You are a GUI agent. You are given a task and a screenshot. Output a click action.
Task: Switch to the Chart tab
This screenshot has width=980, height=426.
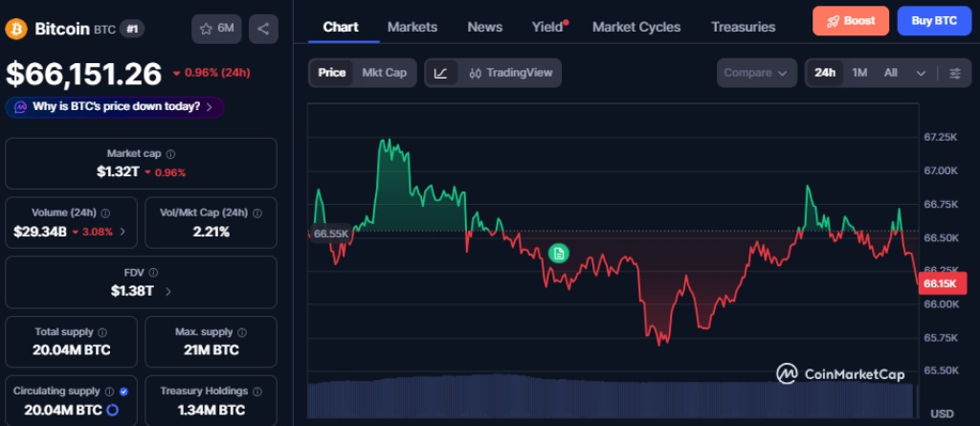click(341, 27)
